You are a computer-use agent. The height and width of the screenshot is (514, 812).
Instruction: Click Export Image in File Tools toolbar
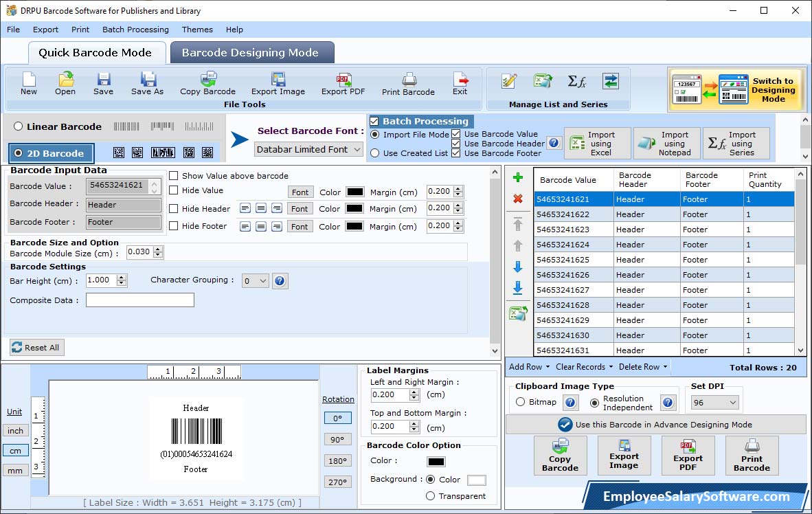(x=278, y=84)
